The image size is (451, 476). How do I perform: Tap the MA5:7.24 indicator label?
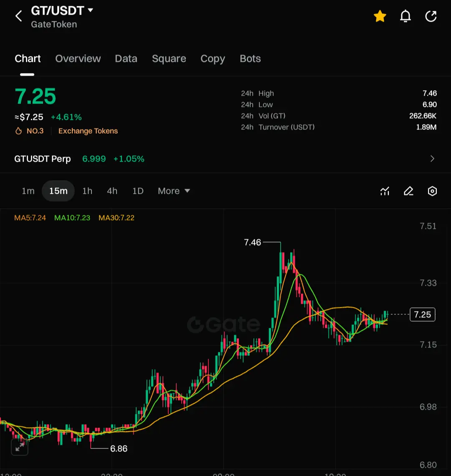pyautogui.click(x=30, y=218)
